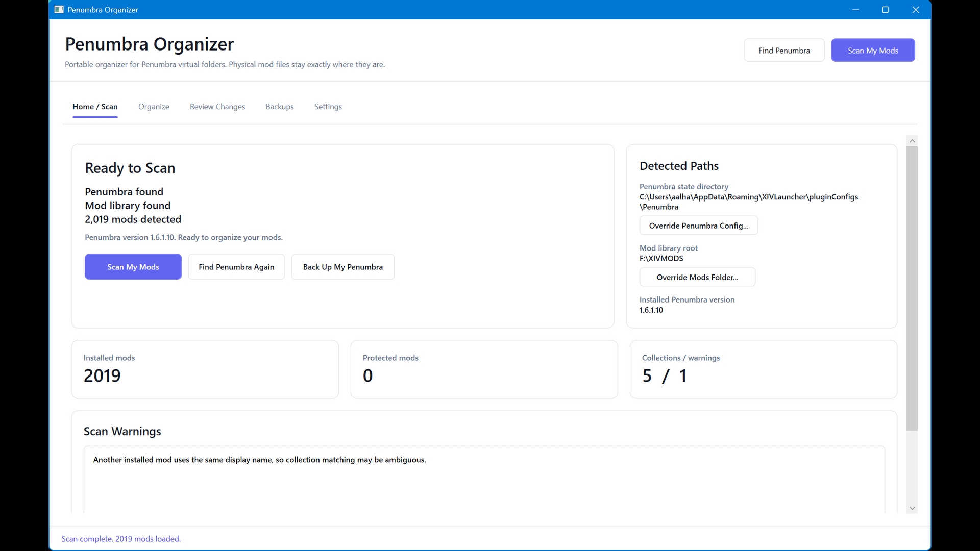Close the Penumbra Organizer window
The width and height of the screenshot is (980, 551).
point(916,10)
